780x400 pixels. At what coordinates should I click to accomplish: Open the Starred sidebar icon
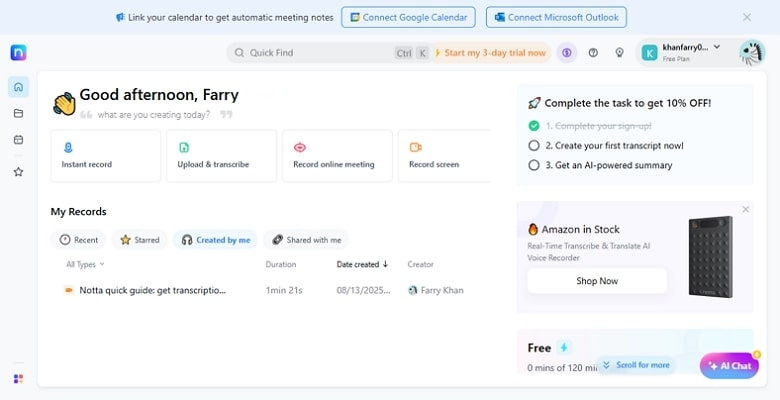(x=18, y=172)
